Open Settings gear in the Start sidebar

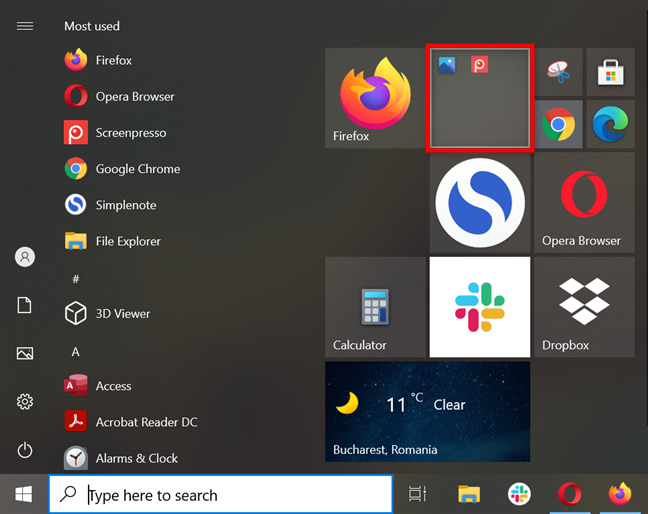pos(25,401)
